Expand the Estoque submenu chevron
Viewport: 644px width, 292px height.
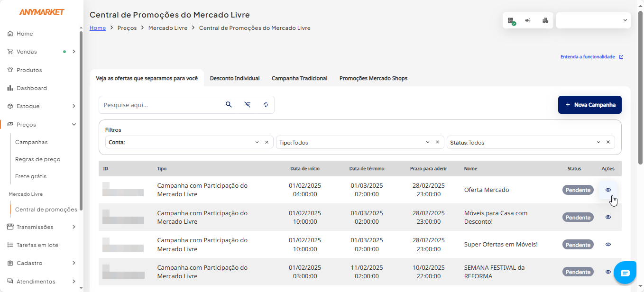pyautogui.click(x=74, y=106)
